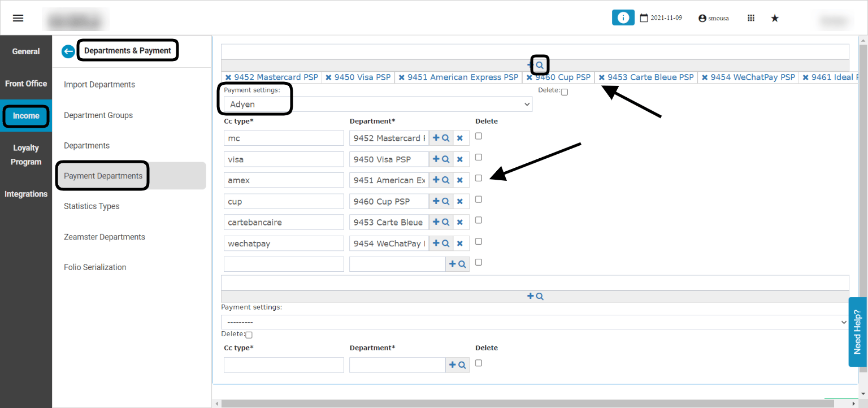This screenshot has height=408, width=868.
Task: Click the Need Help? side button
Action: (x=858, y=332)
